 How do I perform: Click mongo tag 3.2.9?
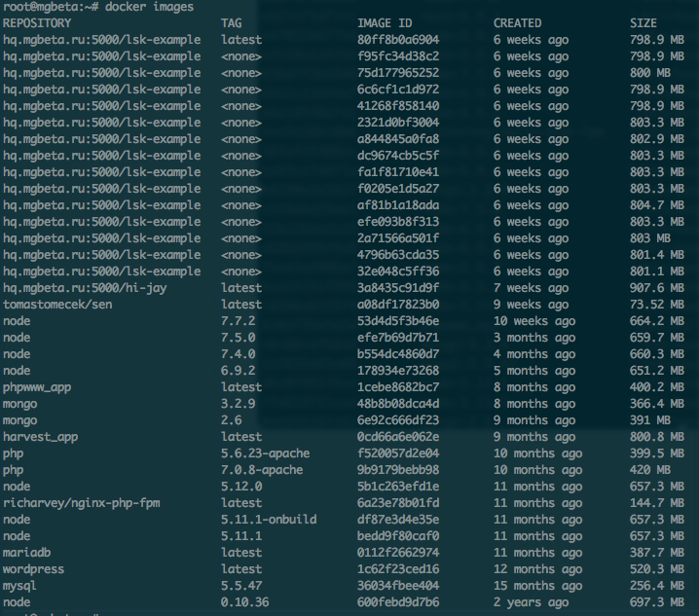click(x=239, y=404)
